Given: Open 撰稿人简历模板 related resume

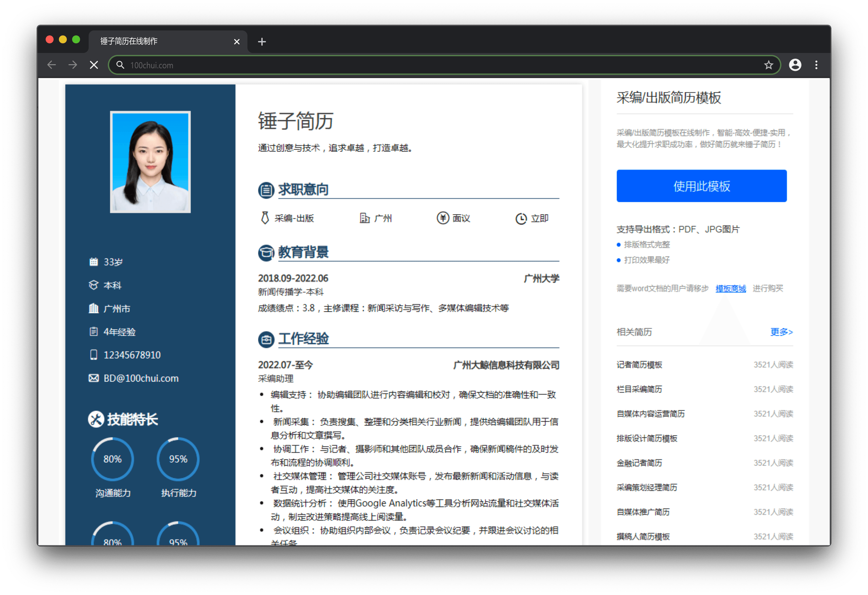Looking at the screenshot, I should point(643,536).
